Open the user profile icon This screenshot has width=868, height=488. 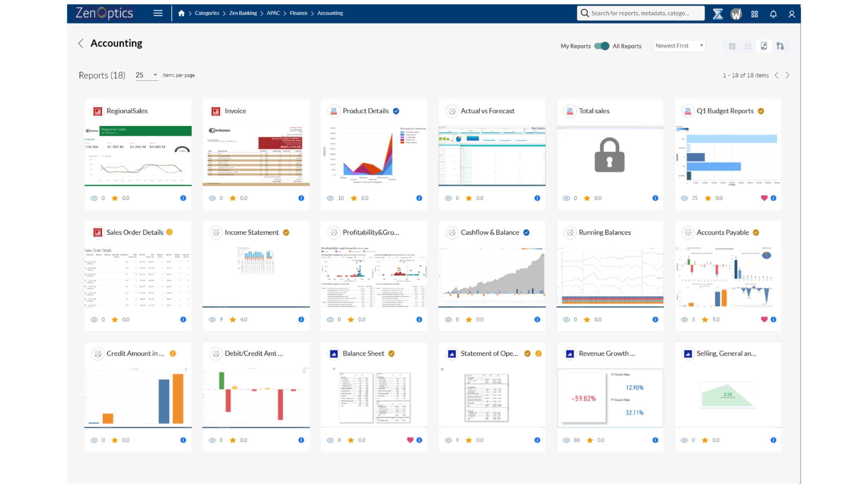(792, 14)
